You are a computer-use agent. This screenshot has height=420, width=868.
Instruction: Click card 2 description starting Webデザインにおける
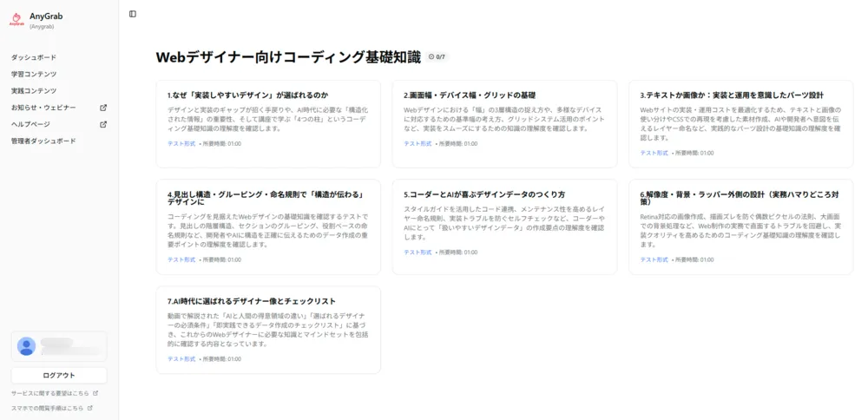pos(503,119)
